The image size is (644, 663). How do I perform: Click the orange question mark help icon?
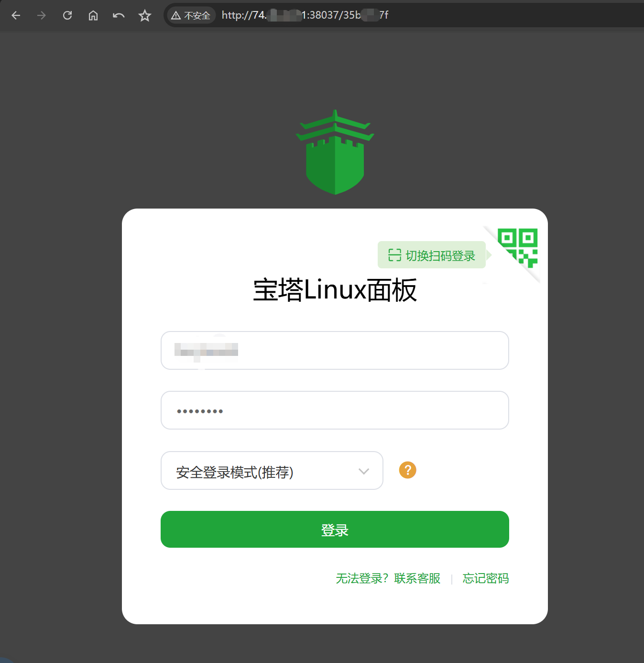[x=408, y=470]
